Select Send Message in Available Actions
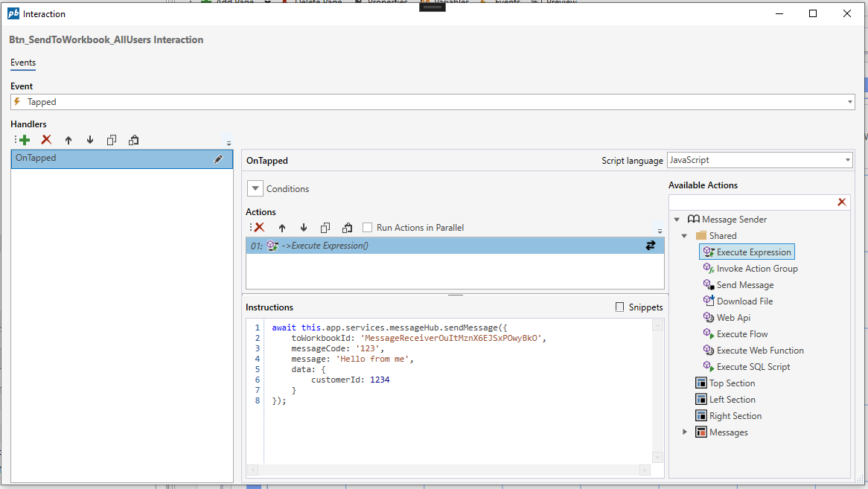The height and width of the screenshot is (489, 868). pos(744,285)
